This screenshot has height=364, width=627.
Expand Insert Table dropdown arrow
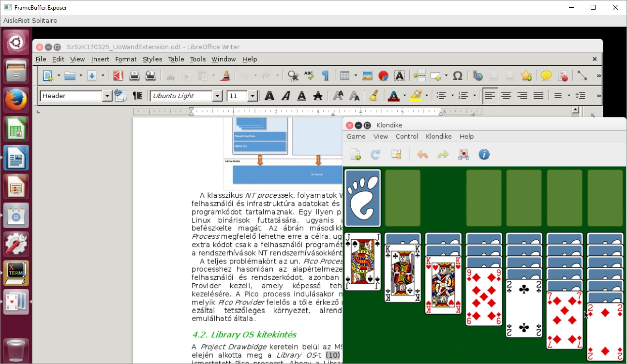[x=356, y=76]
